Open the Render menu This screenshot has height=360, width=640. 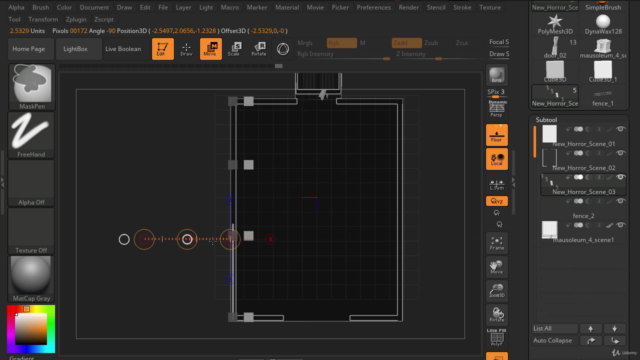coord(409,7)
